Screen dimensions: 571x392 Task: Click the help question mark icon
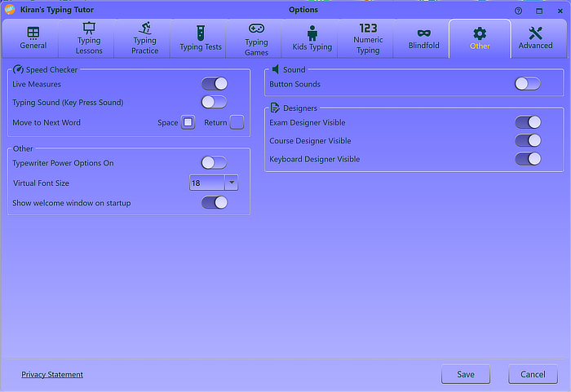(518, 11)
